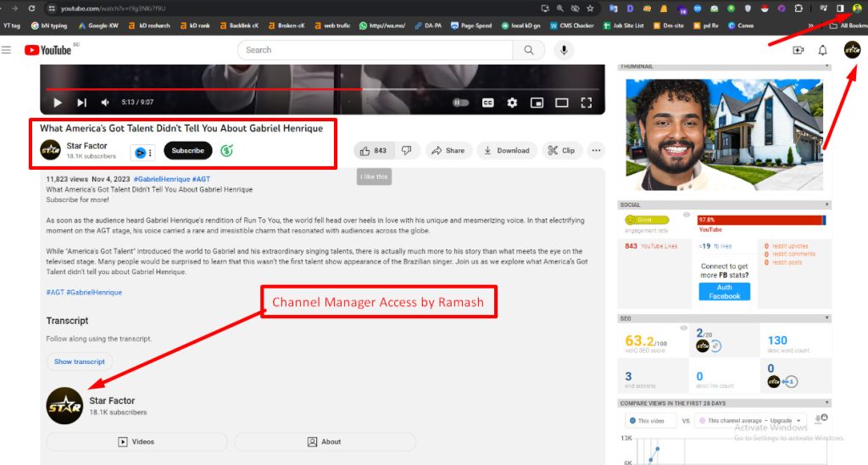Viewport: 868px width, 465px height.
Task: Open channel About button
Action: [x=325, y=442]
